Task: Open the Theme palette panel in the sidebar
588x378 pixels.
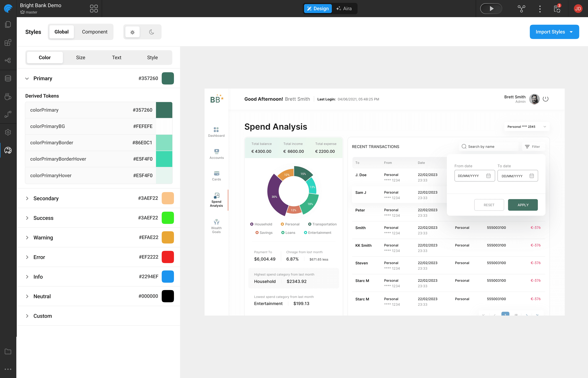Action: 8,150
